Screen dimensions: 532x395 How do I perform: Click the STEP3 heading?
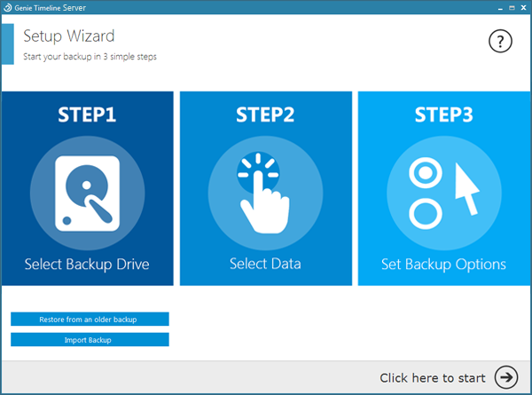click(444, 115)
